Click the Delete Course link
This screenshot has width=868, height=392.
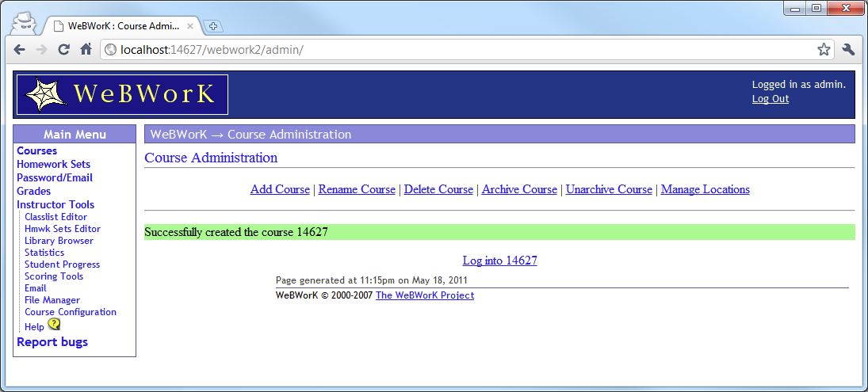pos(438,189)
